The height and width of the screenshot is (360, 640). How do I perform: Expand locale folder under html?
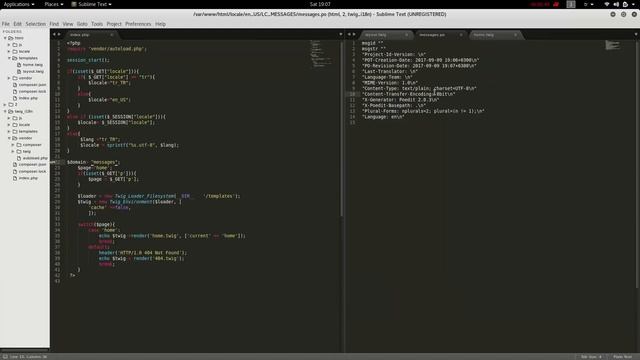click(9, 51)
